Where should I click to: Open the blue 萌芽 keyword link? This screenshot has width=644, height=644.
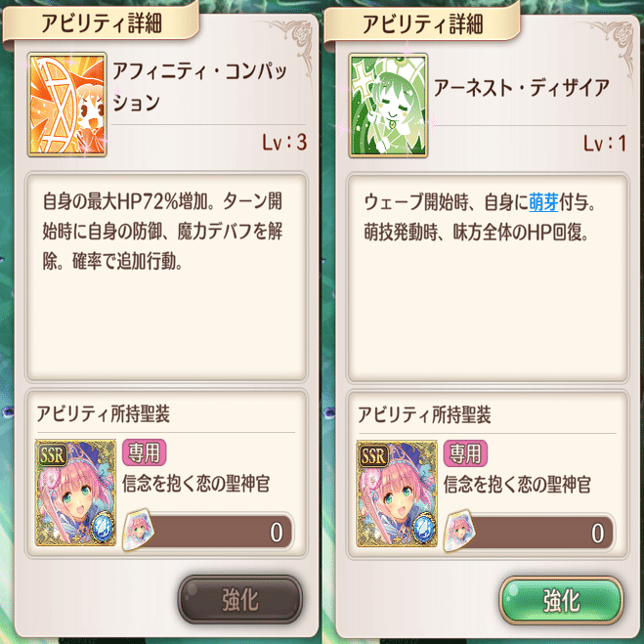(x=543, y=202)
